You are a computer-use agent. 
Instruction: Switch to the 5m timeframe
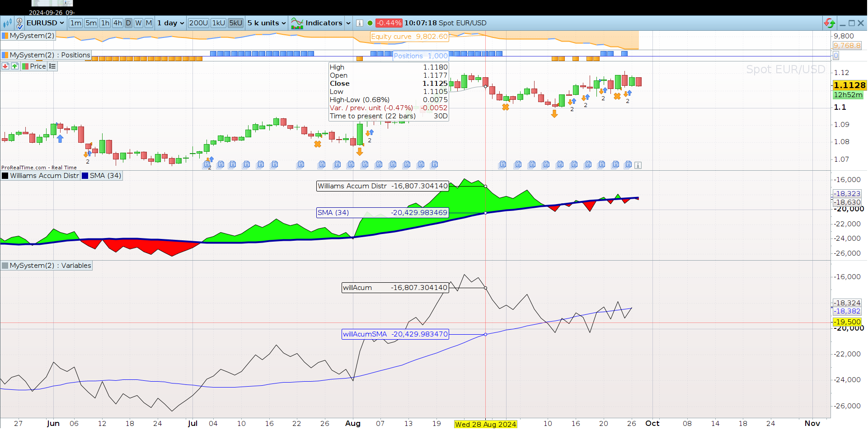click(x=91, y=23)
